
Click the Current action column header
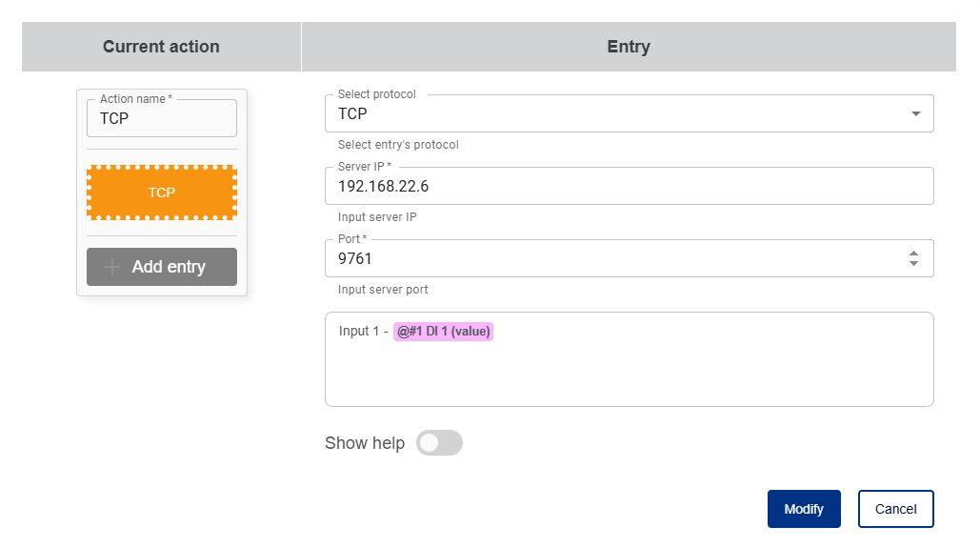161,47
